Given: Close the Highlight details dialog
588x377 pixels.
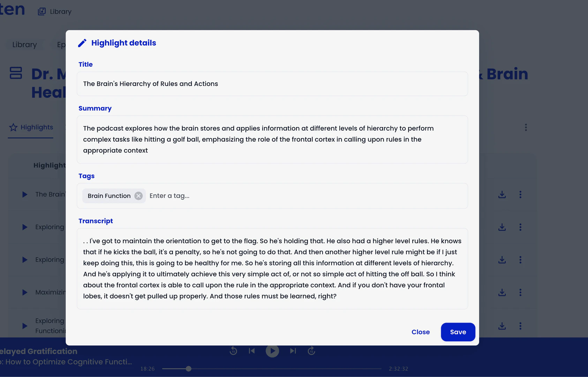Looking at the screenshot, I should pyautogui.click(x=420, y=332).
